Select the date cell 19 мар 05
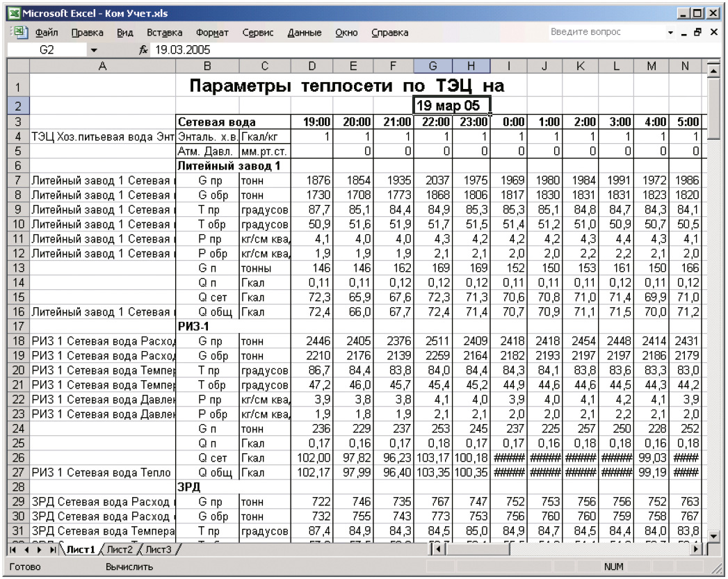Viewport: 728px width, 579px height. pyautogui.click(x=452, y=106)
